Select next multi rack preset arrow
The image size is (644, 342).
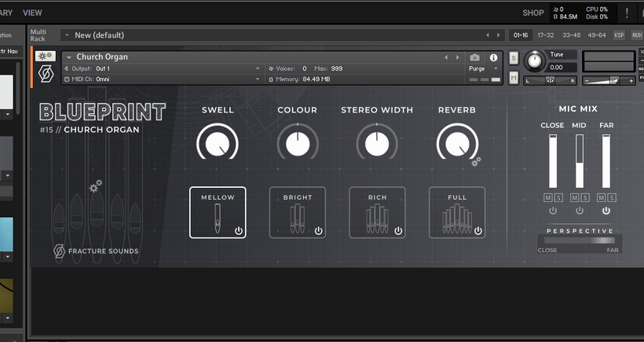click(x=498, y=35)
